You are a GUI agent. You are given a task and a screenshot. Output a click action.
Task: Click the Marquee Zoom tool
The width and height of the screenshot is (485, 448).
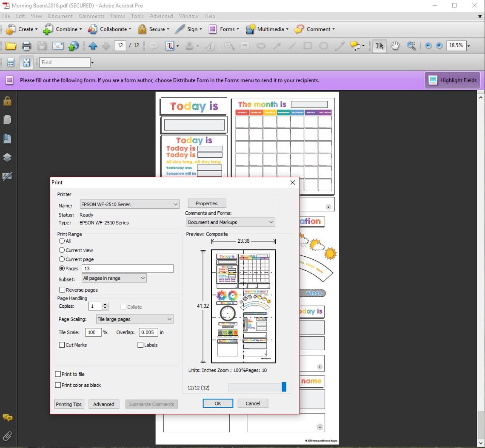[x=411, y=46]
